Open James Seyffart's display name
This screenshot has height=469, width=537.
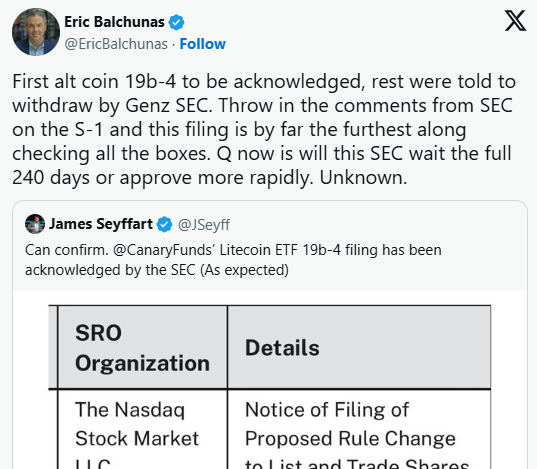pos(101,224)
